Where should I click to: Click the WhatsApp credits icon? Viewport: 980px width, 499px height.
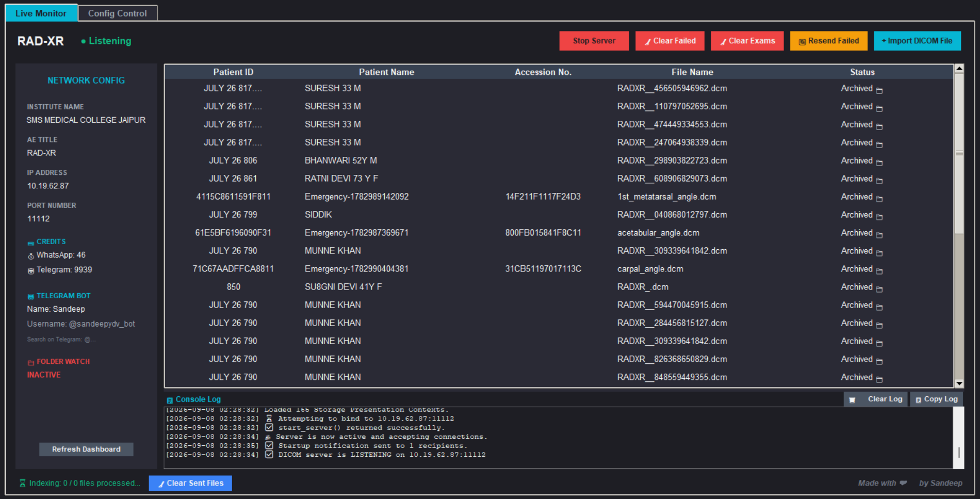point(31,256)
